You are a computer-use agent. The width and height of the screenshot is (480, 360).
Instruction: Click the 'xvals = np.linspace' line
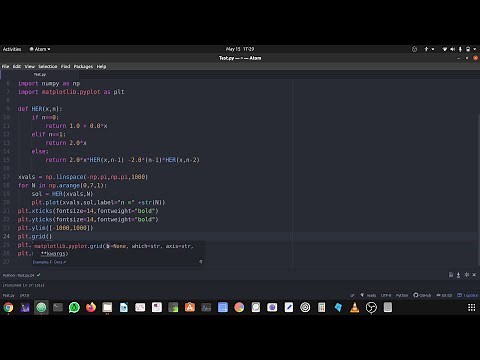[x=83, y=177]
